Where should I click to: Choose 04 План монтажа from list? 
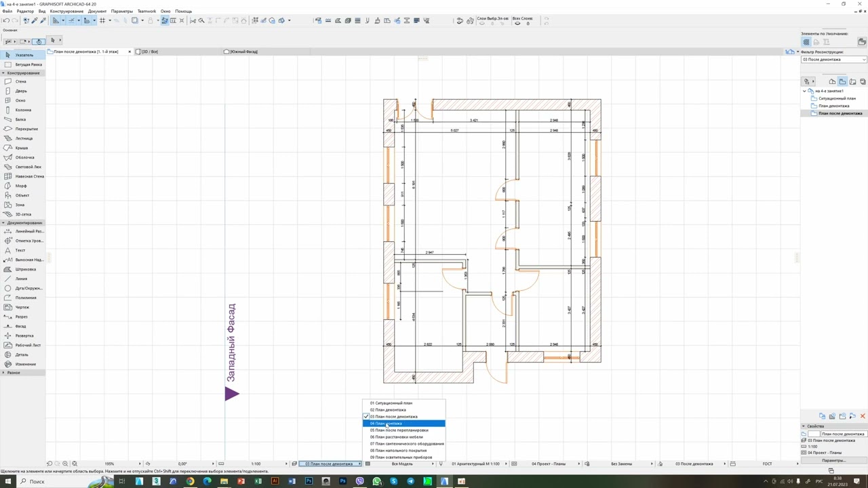(x=403, y=424)
